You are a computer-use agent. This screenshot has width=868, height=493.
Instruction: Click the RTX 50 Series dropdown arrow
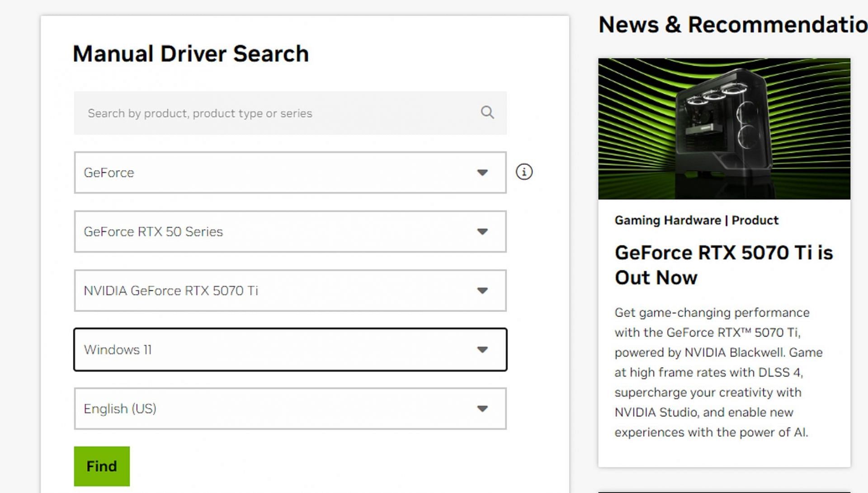[x=482, y=232]
